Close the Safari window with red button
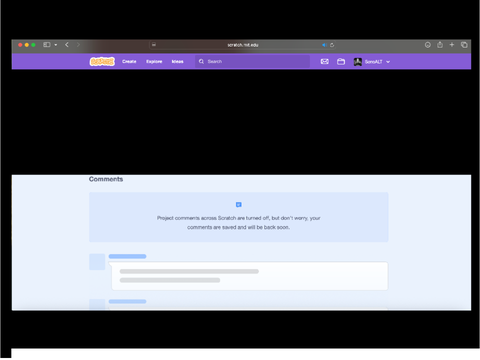This screenshot has height=360, width=480. [x=20, y=45]
